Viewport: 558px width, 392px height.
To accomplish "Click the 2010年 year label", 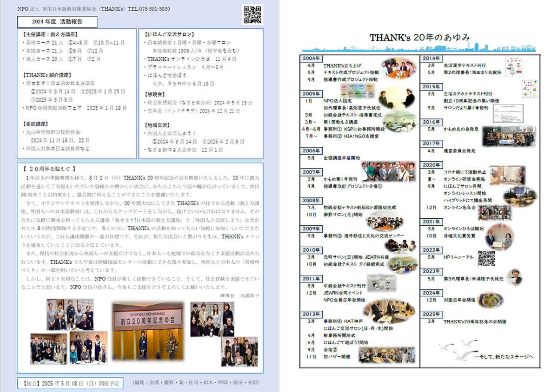I will [x=311, y=250].
